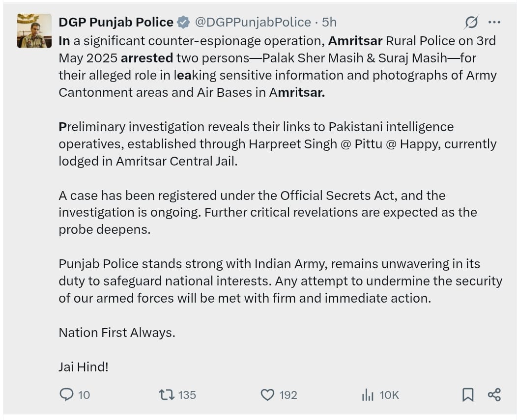Click the 5h timestamp
This screenshot has width=517, height=420.
[329, 22]
